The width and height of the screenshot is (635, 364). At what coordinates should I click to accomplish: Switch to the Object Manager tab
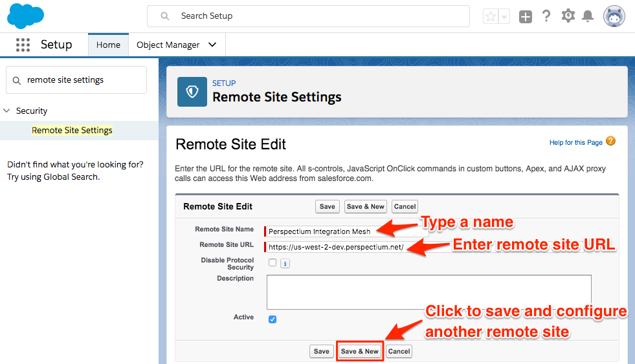(168, 45)
